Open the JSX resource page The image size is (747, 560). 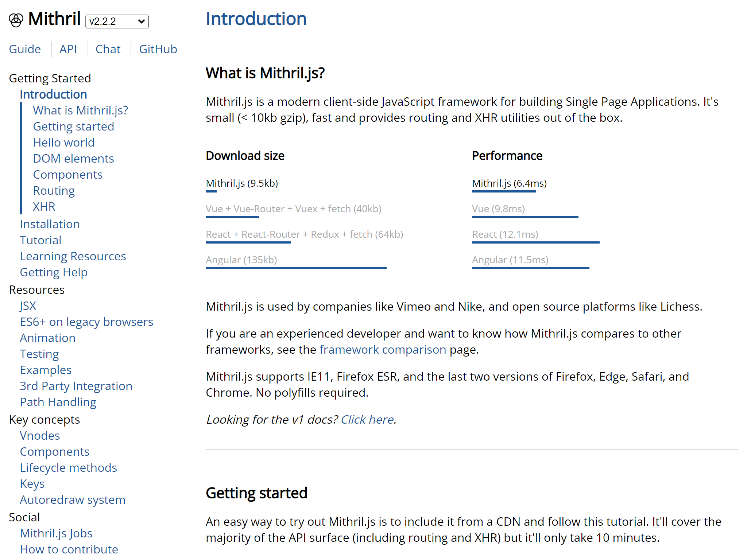click(28, 306)
